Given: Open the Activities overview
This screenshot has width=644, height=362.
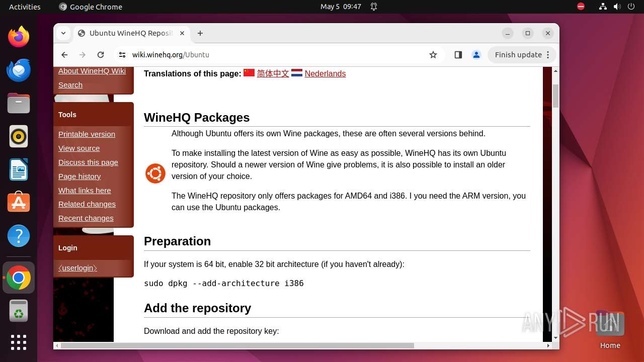Looking at the screenshot, I should (25, 7).
